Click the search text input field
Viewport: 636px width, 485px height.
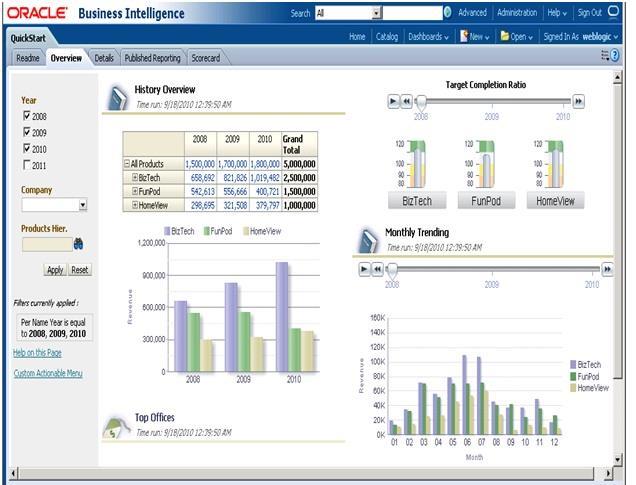[x=412, y=13]
